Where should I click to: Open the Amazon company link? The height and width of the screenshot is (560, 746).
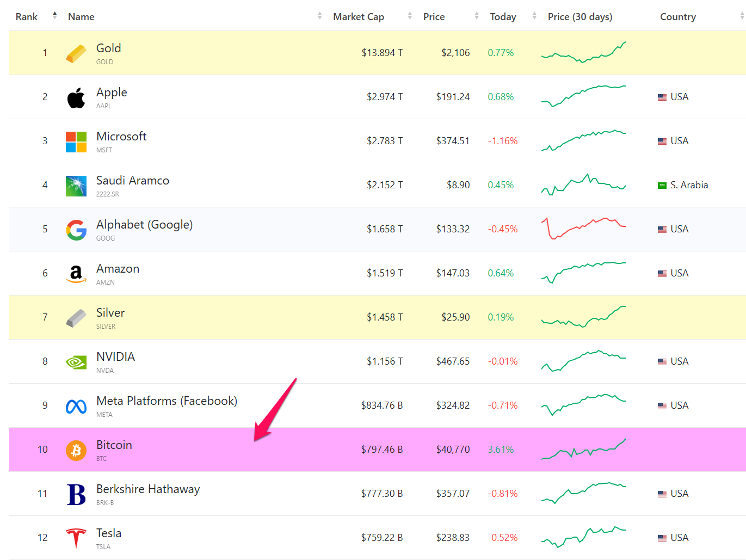click(x=118, y=269)
